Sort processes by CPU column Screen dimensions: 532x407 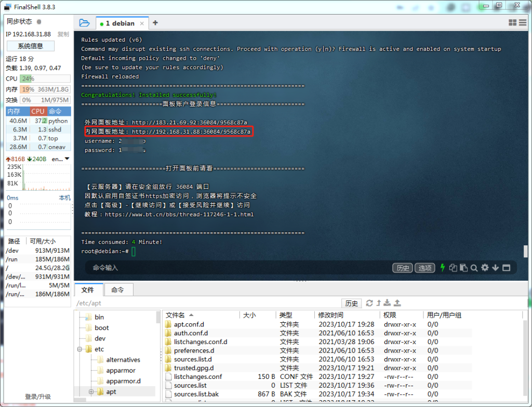coord(38,111)
